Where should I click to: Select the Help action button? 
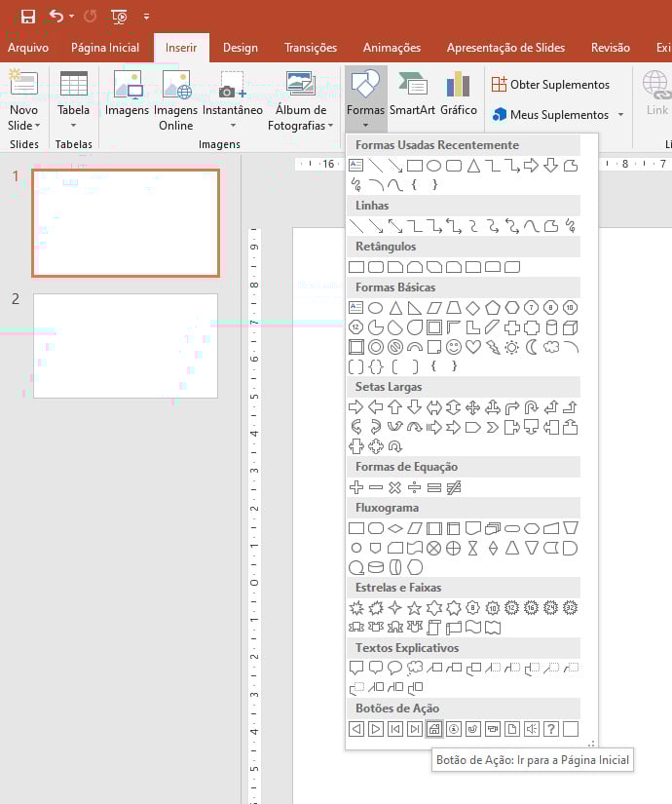(551, 729)
